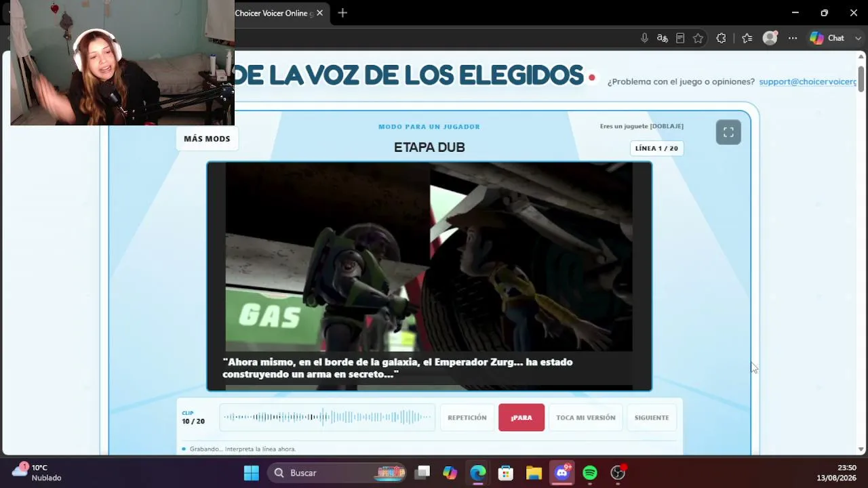Restore down the browser window
This screenshot has height=488, width=868.
[x=825, y=13]
